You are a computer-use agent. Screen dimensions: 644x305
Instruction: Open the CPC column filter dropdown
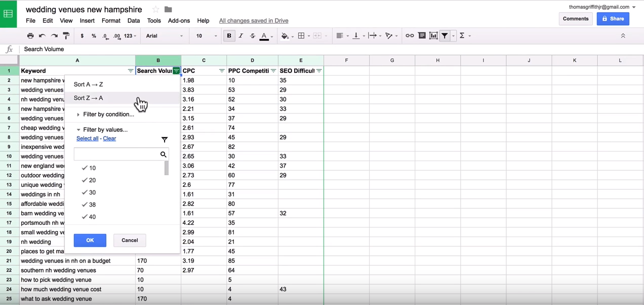click(222, 71)
